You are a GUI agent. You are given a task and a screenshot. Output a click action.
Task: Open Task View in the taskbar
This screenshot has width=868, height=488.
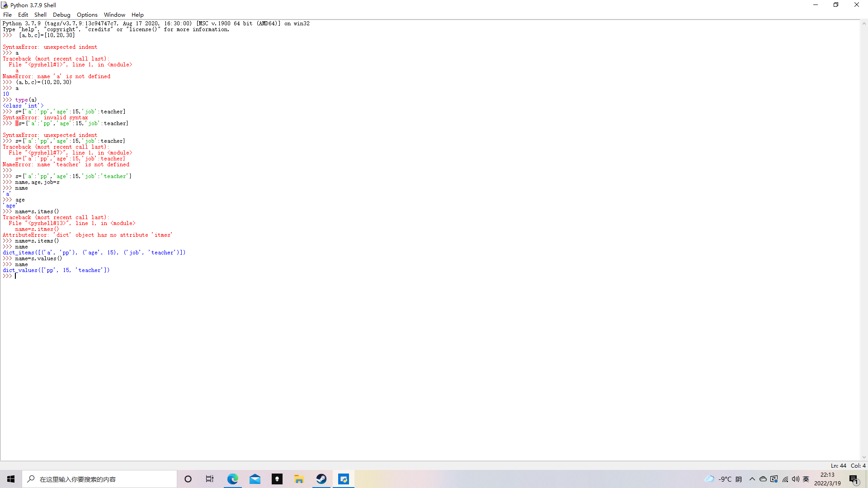pyautogui.click(x=210, y=479)
